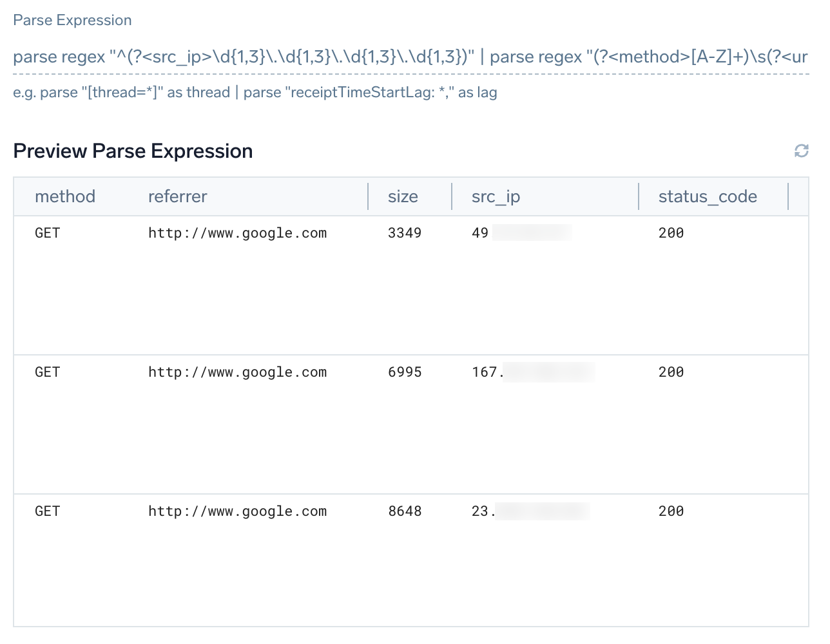830x644 pixels.
Task: Click the size value 8648
Action: [405, 511]
